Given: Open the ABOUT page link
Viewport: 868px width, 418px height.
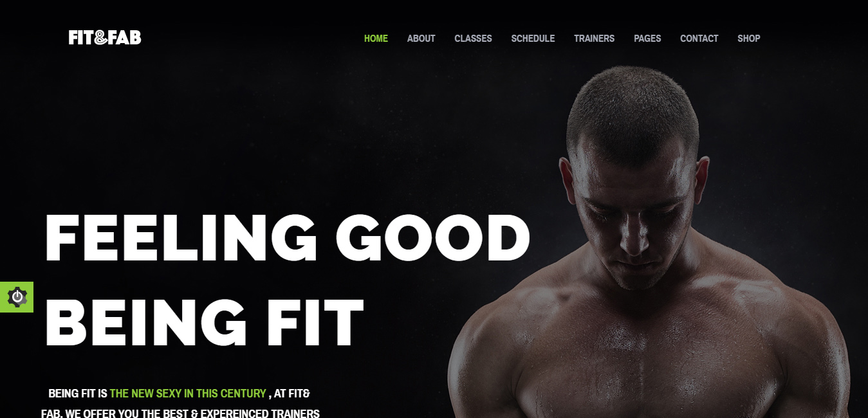Looking at the screenshot, I should pyautogui.click(x=421, y=39).
